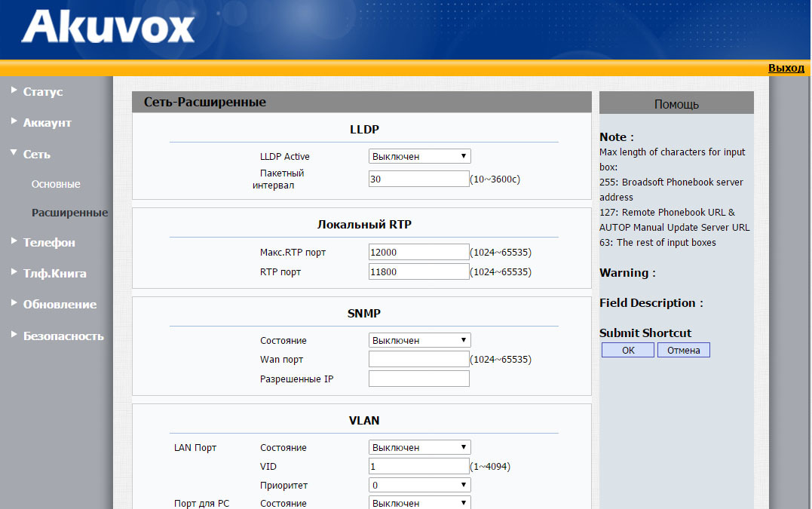Click the LLDP section heading
The image size is (812, 509).
click(x=364, y=130)
